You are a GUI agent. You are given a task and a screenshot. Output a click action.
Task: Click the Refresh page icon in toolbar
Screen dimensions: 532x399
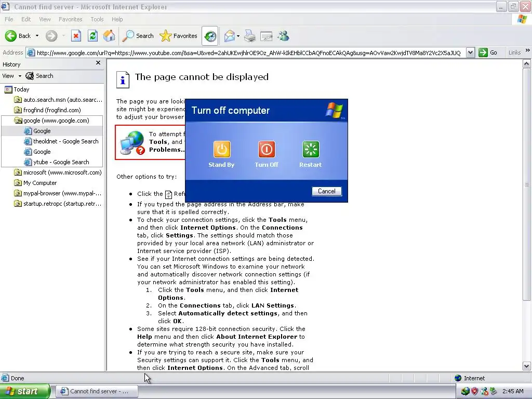(92, 36)
